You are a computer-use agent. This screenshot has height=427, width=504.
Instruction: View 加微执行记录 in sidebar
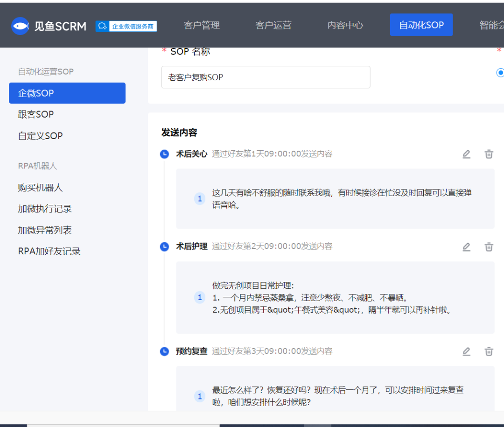pos(45,209)
